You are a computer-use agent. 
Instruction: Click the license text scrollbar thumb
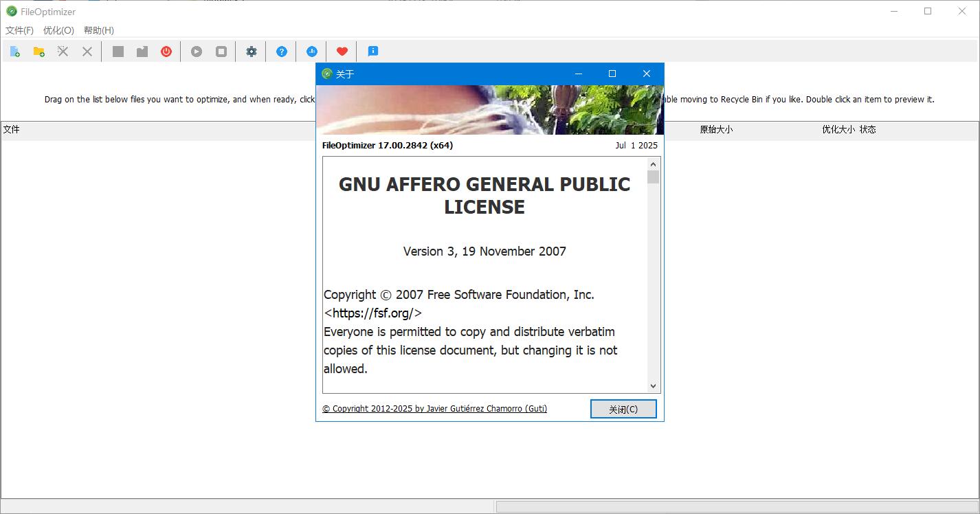click(653, 177)
